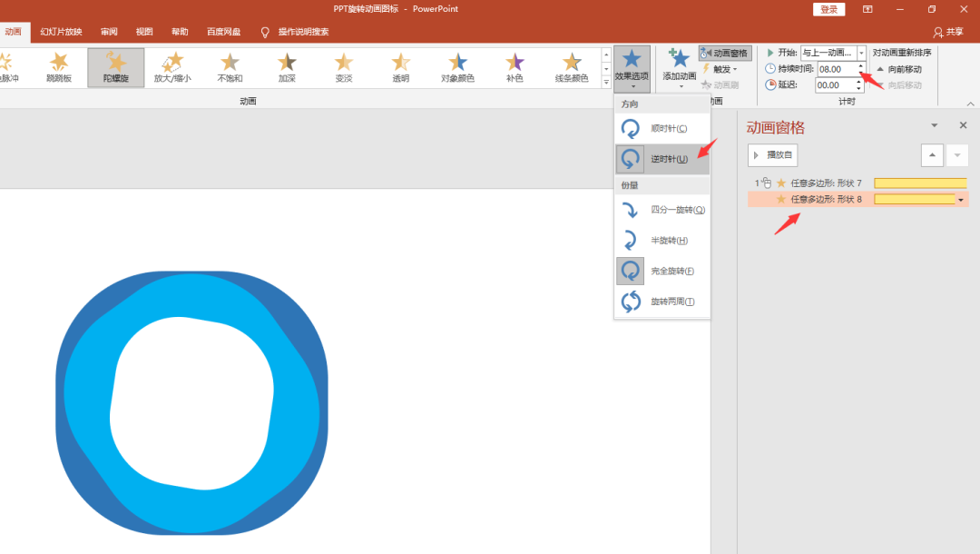980x554 pixels.
Task: Increase duration with the up stepper
Action: 860,65
